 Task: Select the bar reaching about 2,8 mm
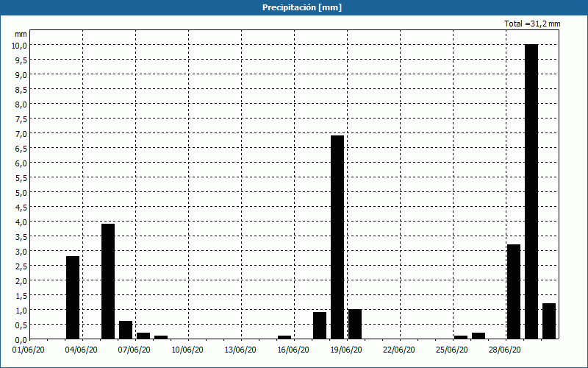pyautogui.click(x=73, y=297)
